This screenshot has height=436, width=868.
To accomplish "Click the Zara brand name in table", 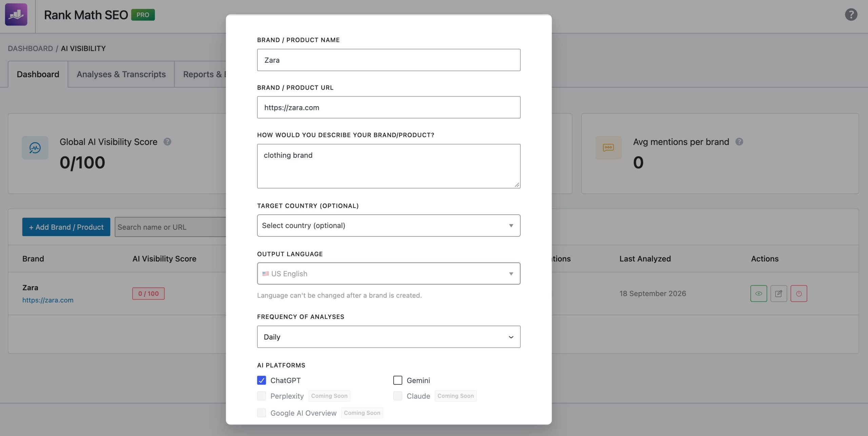I will 30,288.
